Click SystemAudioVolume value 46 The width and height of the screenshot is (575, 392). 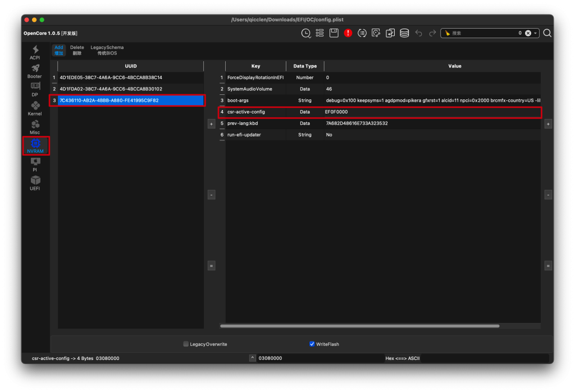[432, 89]
